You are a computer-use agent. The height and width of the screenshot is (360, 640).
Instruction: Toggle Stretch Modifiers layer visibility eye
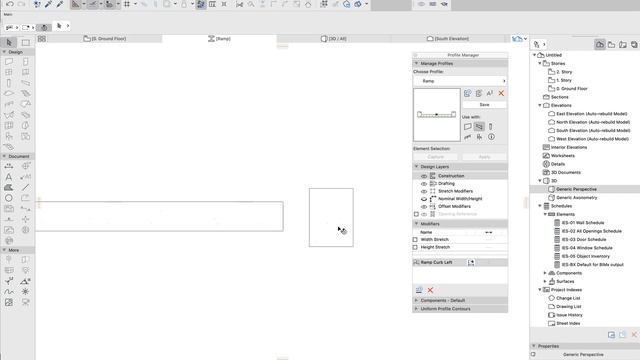tap(424, 191)
